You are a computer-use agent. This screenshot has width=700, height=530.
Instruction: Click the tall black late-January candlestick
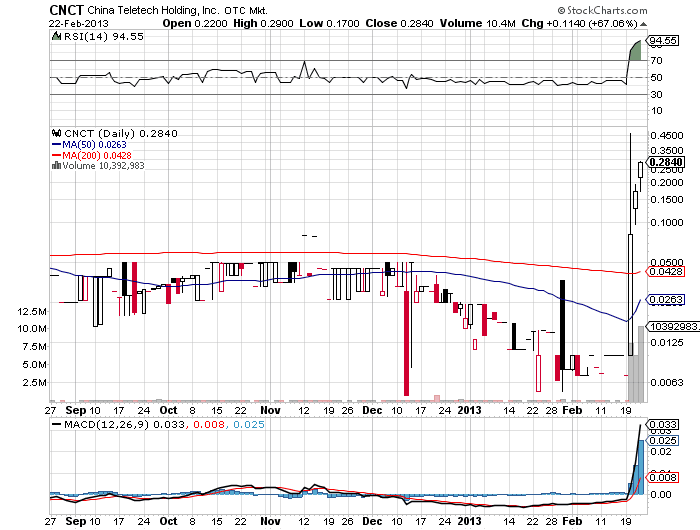coord(562,325)
